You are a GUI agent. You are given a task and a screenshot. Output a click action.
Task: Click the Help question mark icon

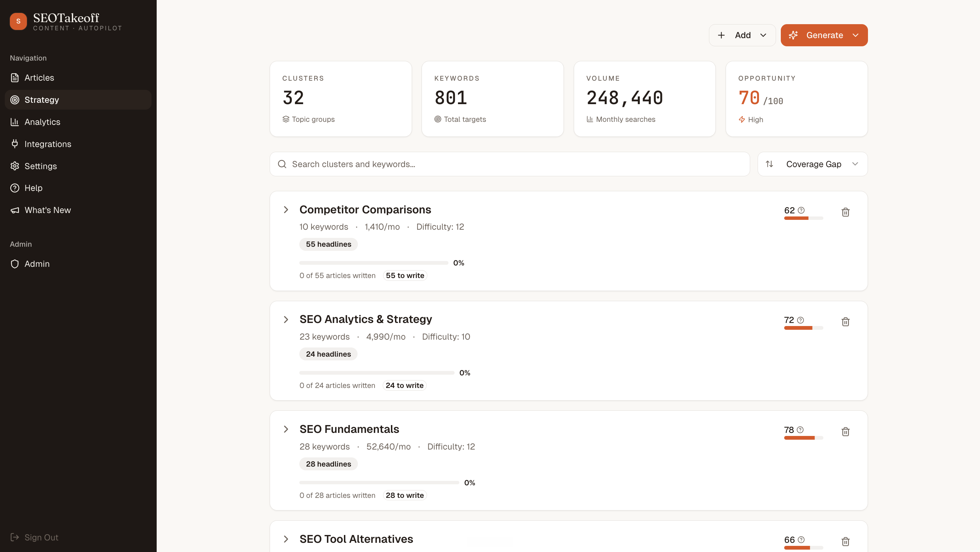click(x=14, y=188)
